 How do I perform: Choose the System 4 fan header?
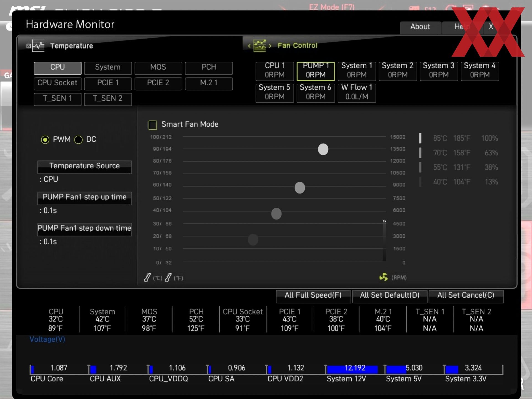point(480,71)
